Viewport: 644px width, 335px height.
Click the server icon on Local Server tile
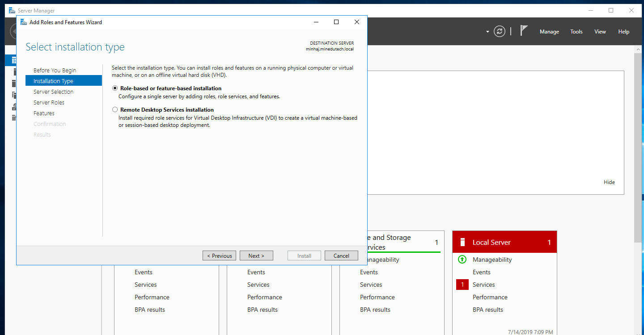point(462,243)
